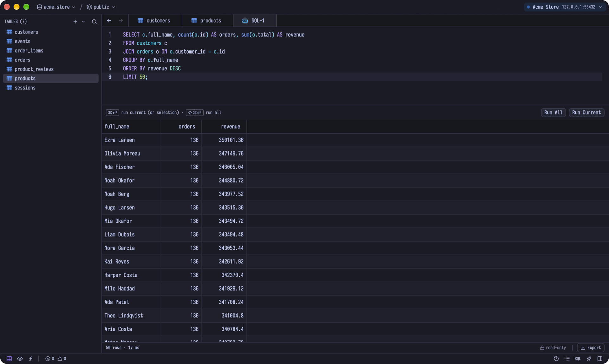
Task: Open the acme_store database dropdown
Action: (56, 7)
